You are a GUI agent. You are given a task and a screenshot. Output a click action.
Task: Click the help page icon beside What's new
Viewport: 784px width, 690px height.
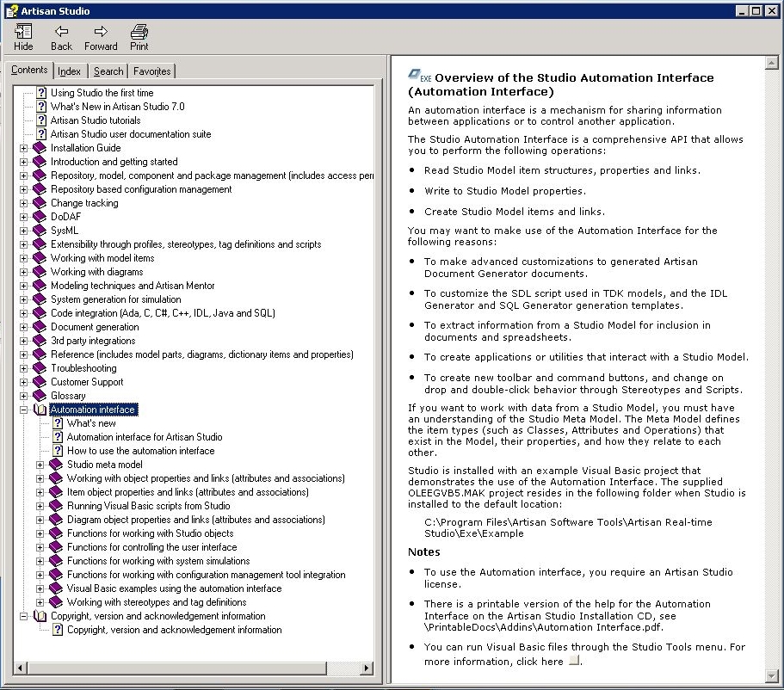(x=58, y=423)
